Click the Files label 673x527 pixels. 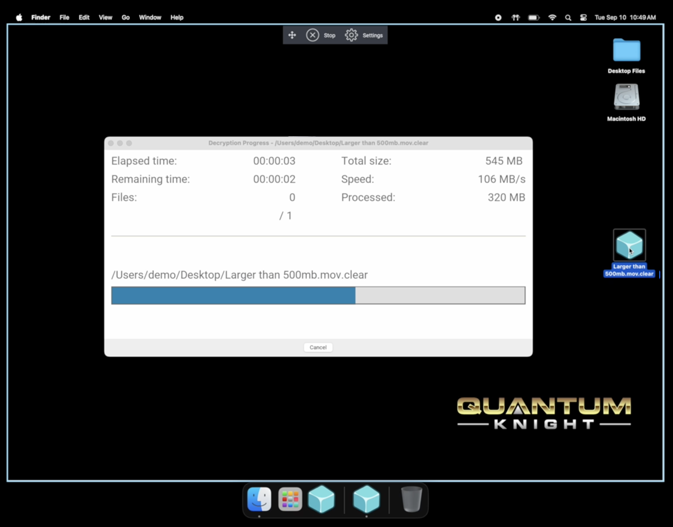pos(124,197)
